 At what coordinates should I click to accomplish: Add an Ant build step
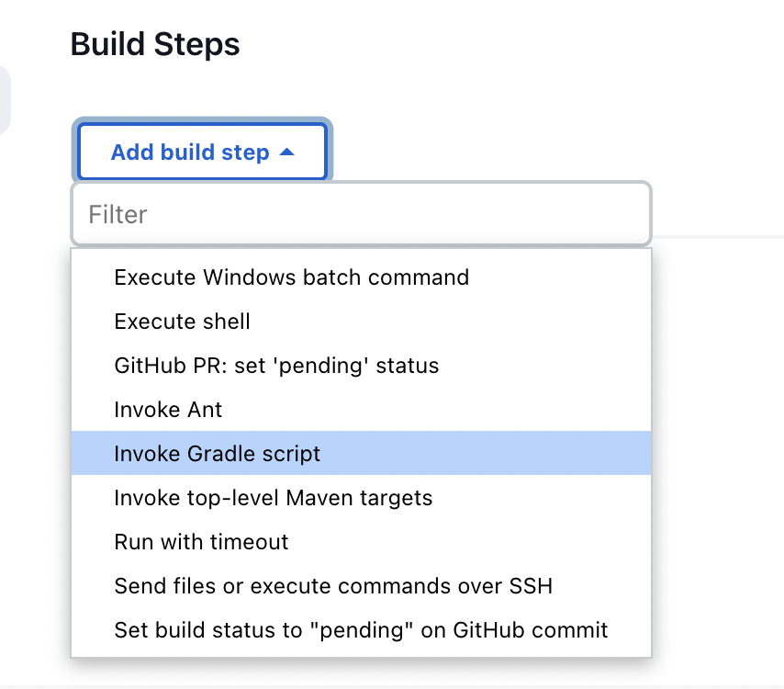[x=168, y=409]
